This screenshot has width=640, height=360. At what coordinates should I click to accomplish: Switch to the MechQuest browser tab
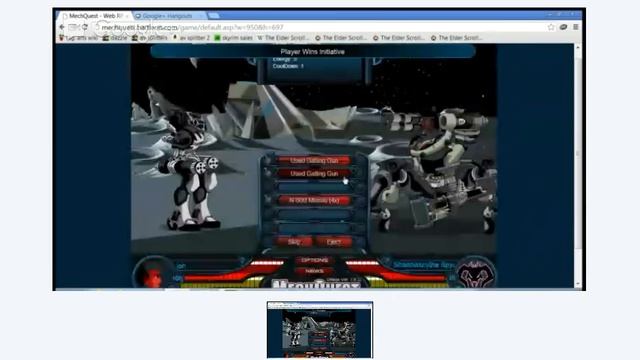95,16
